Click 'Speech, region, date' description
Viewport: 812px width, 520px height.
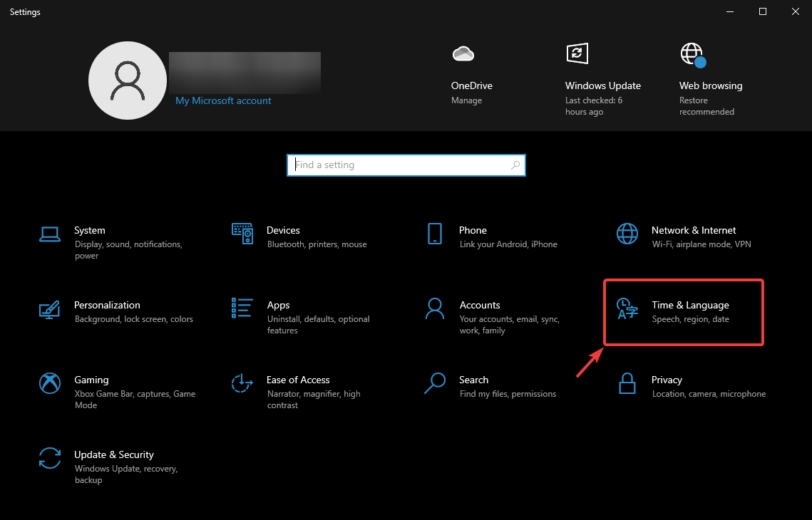click(690, 319)
